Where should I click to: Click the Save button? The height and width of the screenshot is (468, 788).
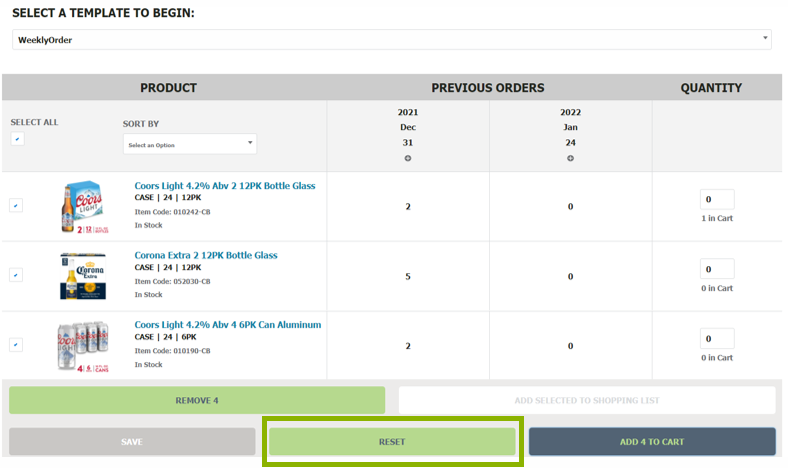click(x=132, y=441)
